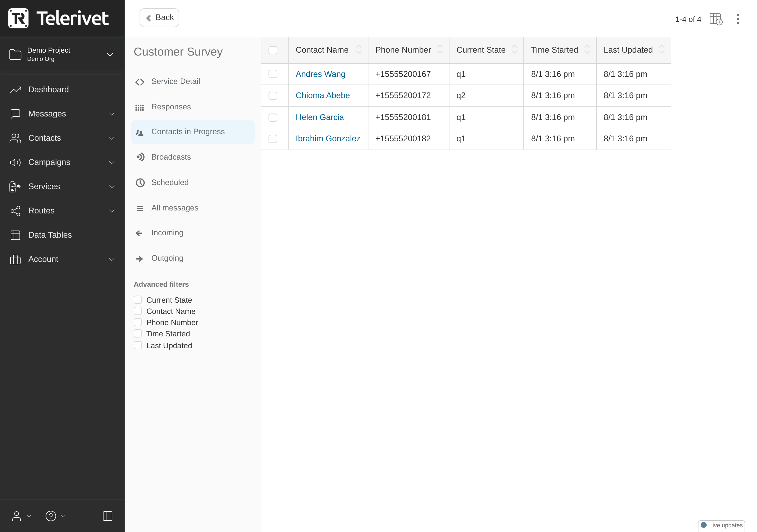Go to Service Detail
Image resolution: width=757 pixels, height=532 pixels.
coord(193,81)
